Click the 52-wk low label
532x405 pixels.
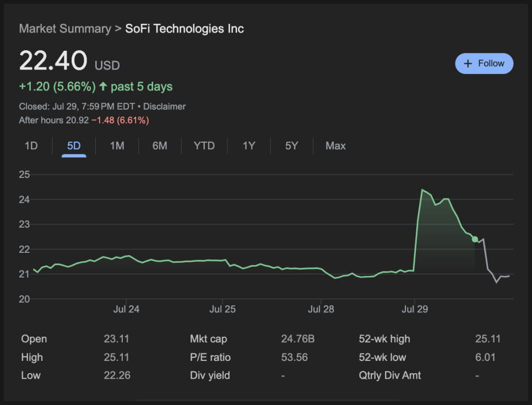[x=382, y=357]
